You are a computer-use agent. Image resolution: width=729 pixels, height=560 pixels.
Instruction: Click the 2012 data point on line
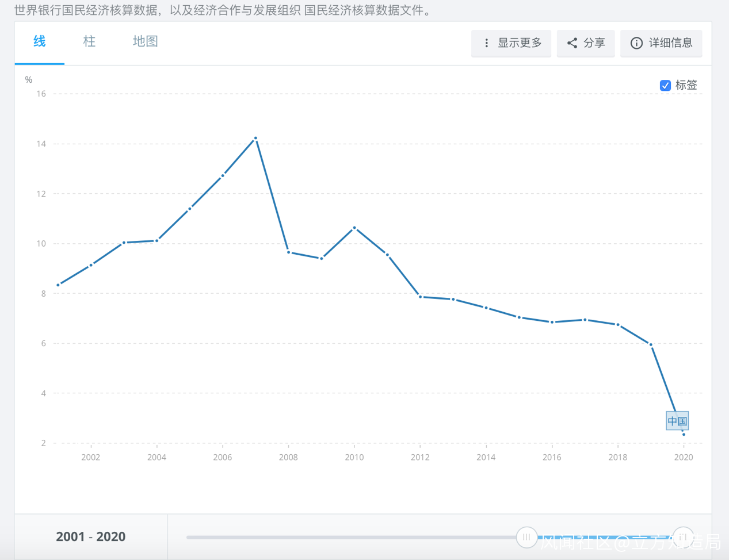420,297
